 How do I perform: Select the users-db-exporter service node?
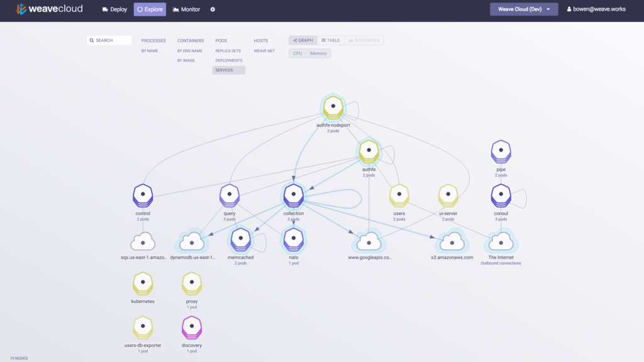pyautogui.click(x=143, y=327)
